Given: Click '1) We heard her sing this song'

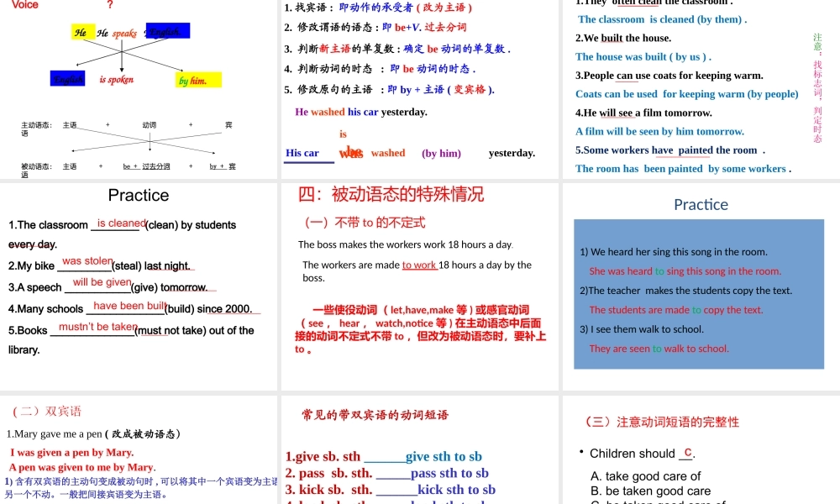Looking at the screenshot, I should click(x=674, y=252).
